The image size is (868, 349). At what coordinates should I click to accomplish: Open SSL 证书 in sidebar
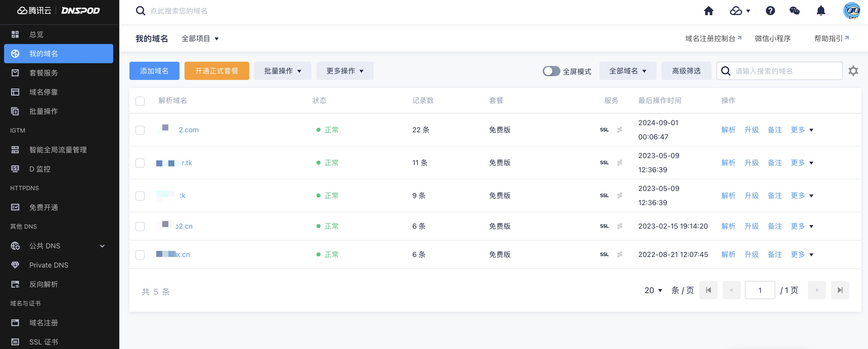59,342
